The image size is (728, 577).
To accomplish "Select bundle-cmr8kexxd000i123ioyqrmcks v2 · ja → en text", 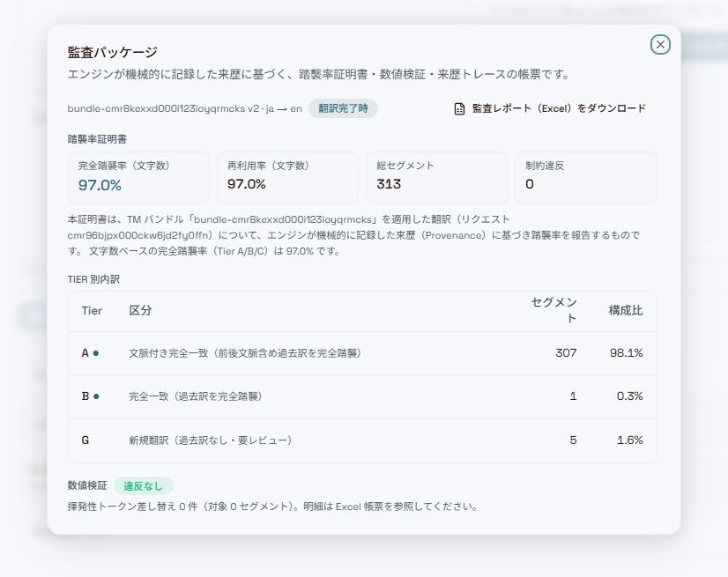I will pos(185,108).
